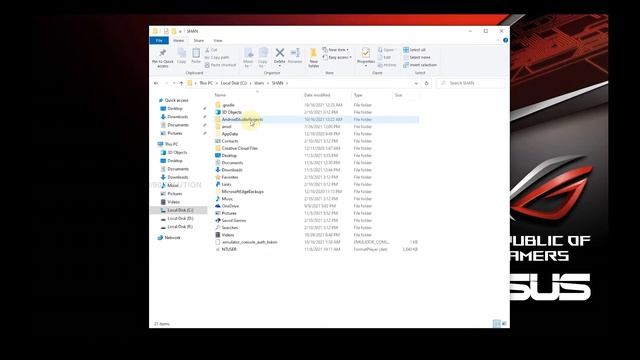This screenshot has width=640, height=360.
Task: Sort by the Type column header
Action: (358, 95)
